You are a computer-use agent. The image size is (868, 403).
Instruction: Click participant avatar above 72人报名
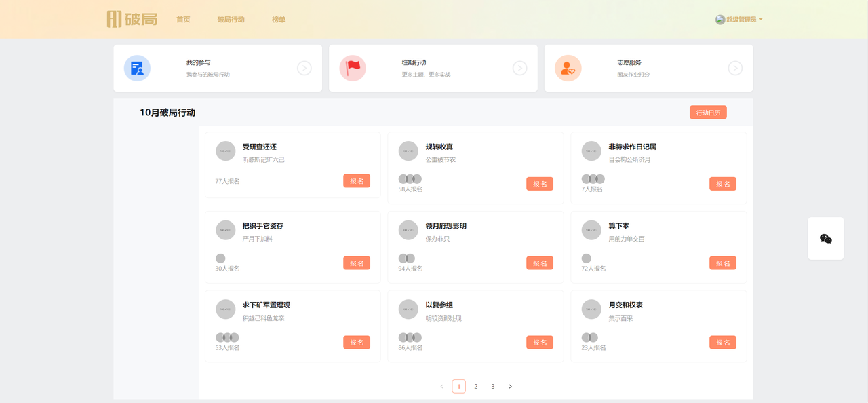coord(587,258)
